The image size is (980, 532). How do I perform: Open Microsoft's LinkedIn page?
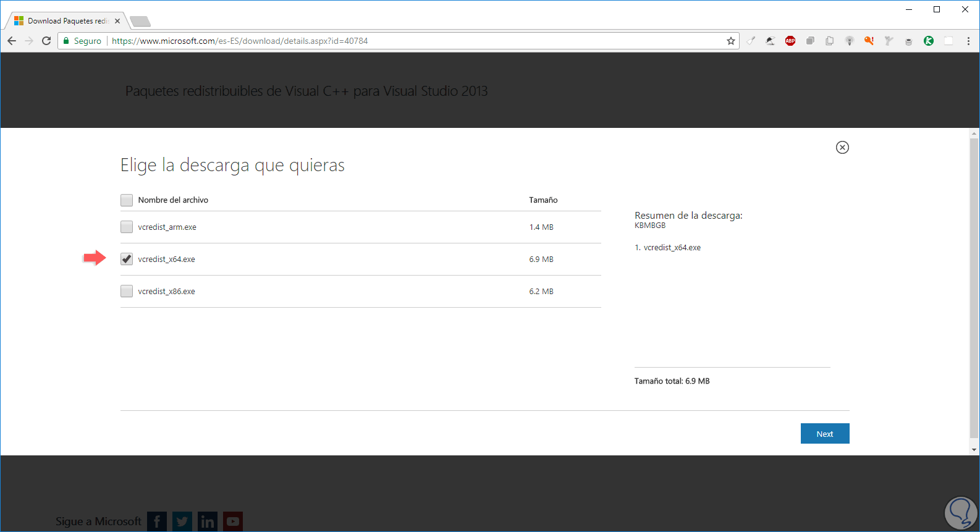tap(208, 521)
